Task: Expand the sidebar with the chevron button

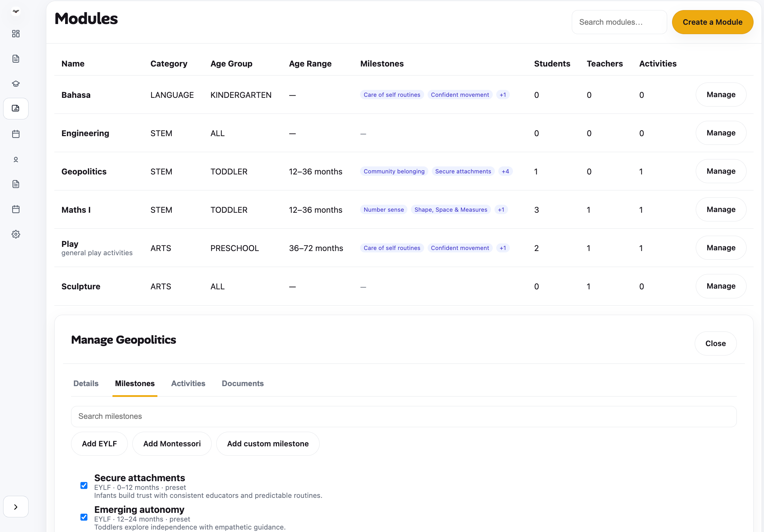Action: pos(15,507)
